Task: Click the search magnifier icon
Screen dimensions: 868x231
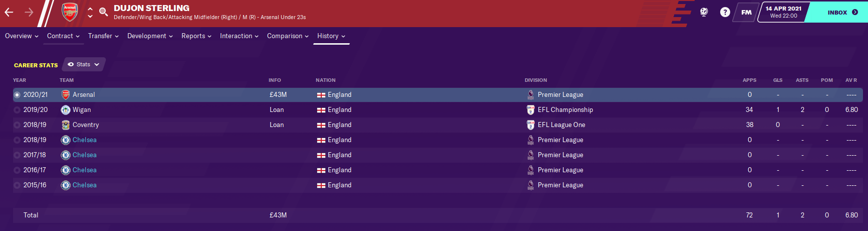Action: (104, 12)
